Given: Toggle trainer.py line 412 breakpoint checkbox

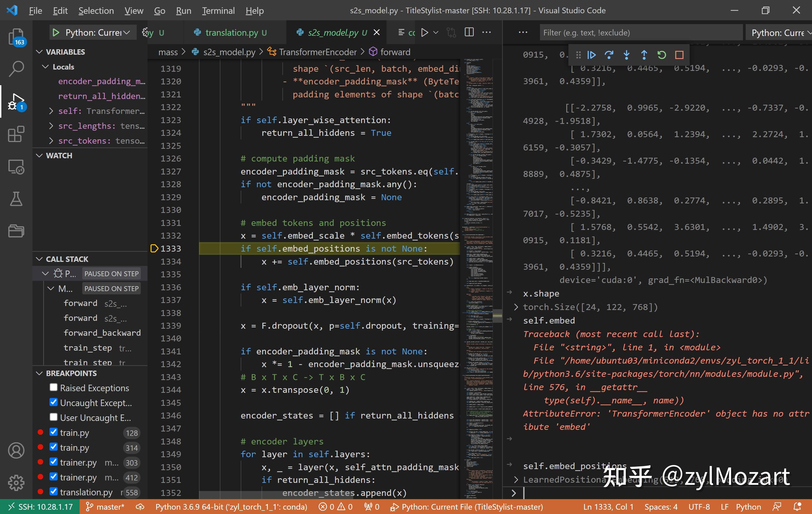Looking at the screenshot, I should [x=53, y=476].
